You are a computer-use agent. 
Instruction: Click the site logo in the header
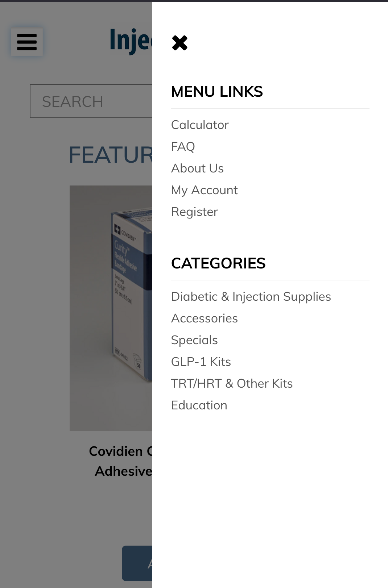(131, 41)
